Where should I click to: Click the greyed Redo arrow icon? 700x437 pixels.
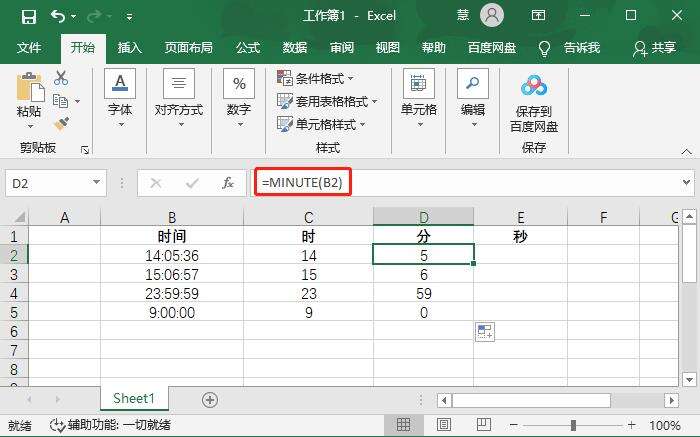tap(93, 17)
